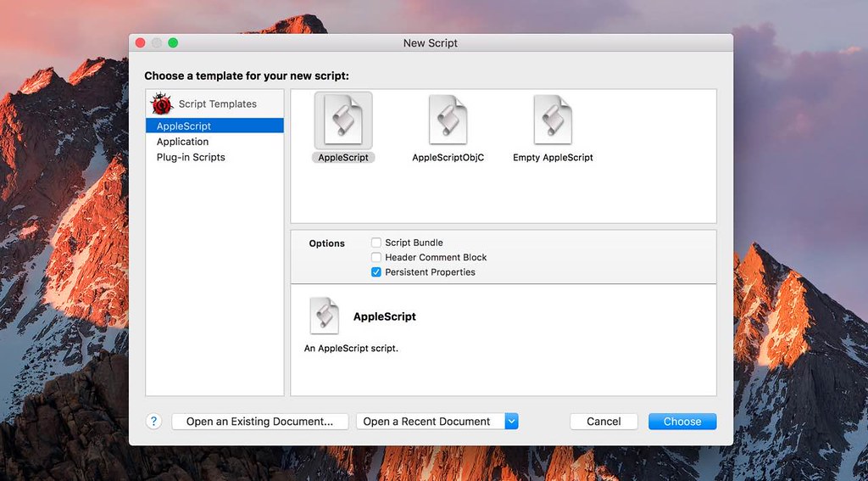This screenshot has width=868, height=481.
Task: Click the bold AppleScript title in description pane
Action: point(385,316)
